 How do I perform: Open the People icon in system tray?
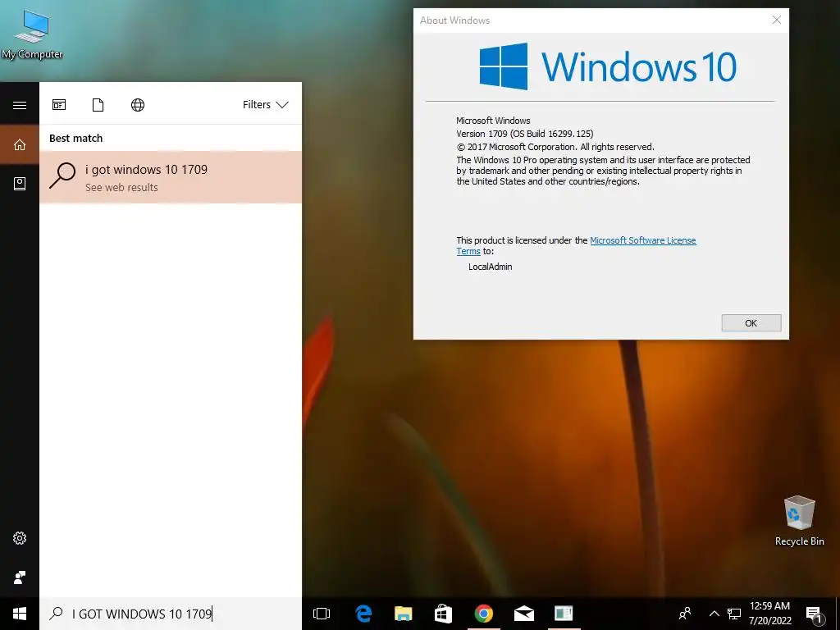[685, 614]
